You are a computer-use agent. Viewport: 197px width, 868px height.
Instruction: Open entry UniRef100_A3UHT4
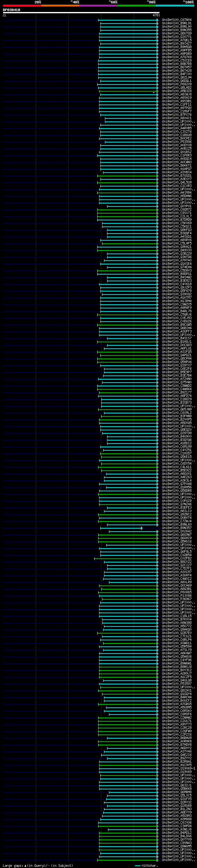click(x=177, y=575)
